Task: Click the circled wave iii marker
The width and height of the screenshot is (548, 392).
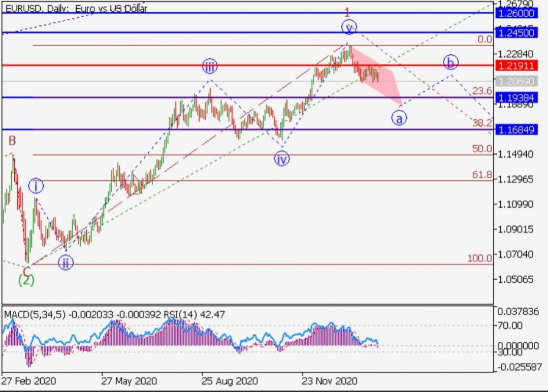Action: [209, 66]
